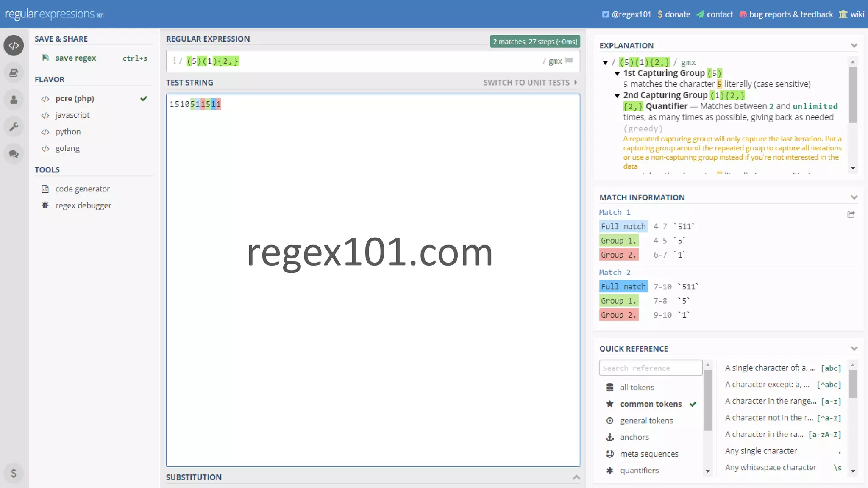The height and width of the screenshot is (488, 868).
Task: Open the regex library book icon
Action: pos(14,73)
